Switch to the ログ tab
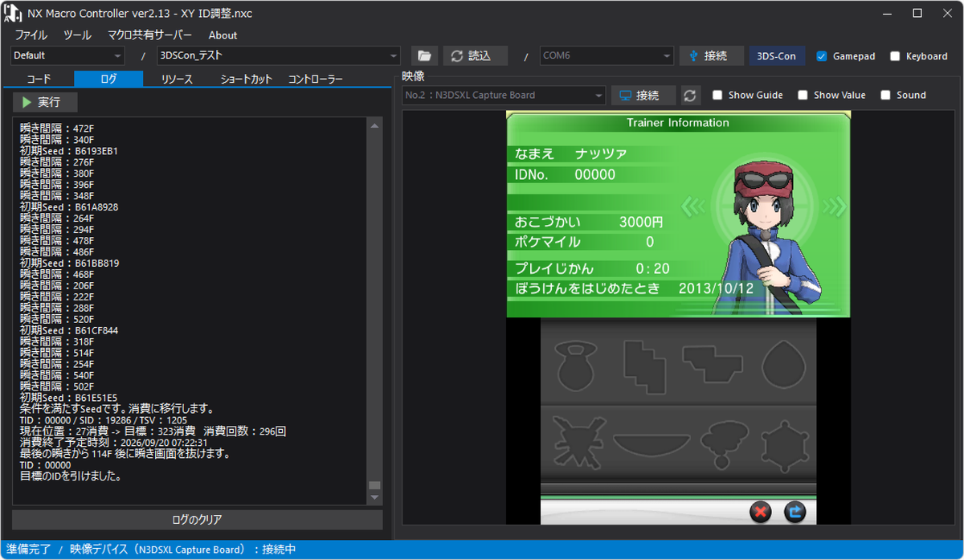The image size is (964, 560). [108, 79]
